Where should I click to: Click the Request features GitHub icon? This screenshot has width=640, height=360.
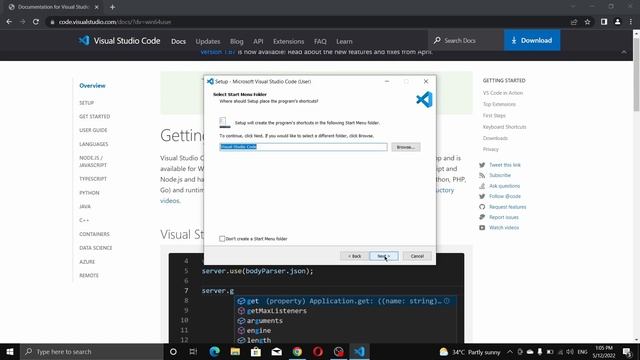tap(482, 207)
